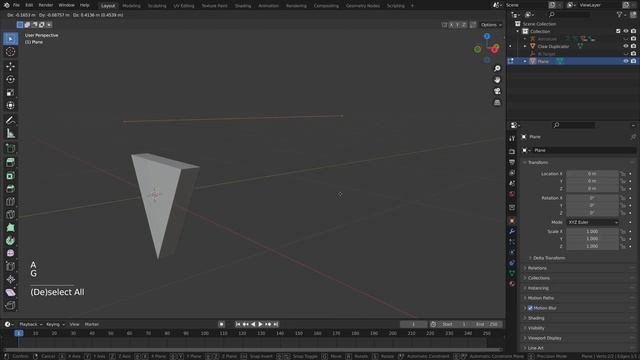This screenshot has height=360, width=640.
Task: Disable Plane render camera icon
Action: click(633, 61)
